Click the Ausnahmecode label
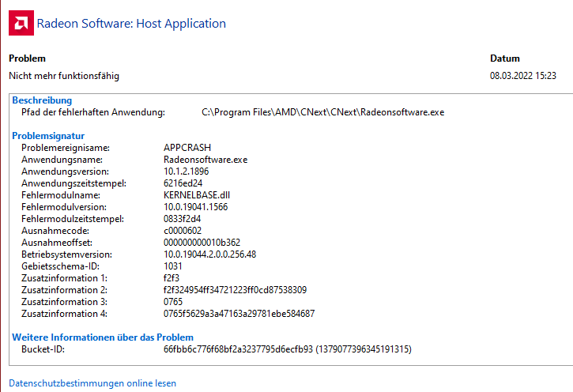The image size is (573, 392). (55, 231)
